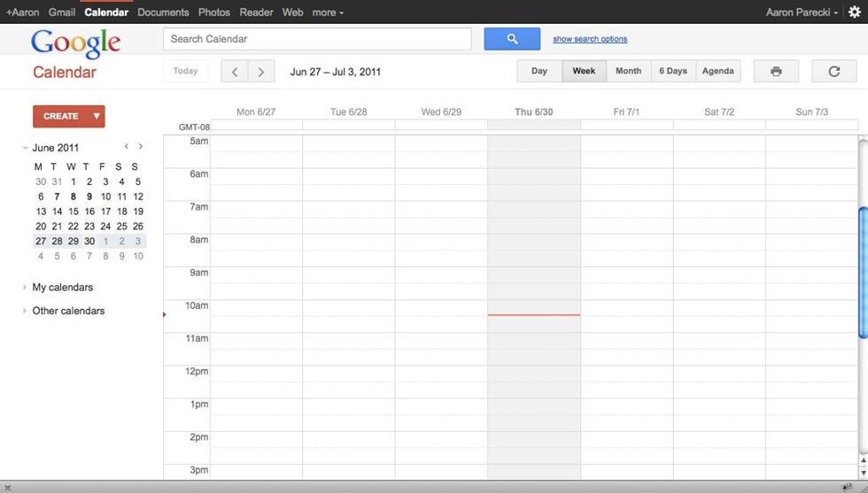Switch to Day view
868x493 pixels.
point(539,72)
